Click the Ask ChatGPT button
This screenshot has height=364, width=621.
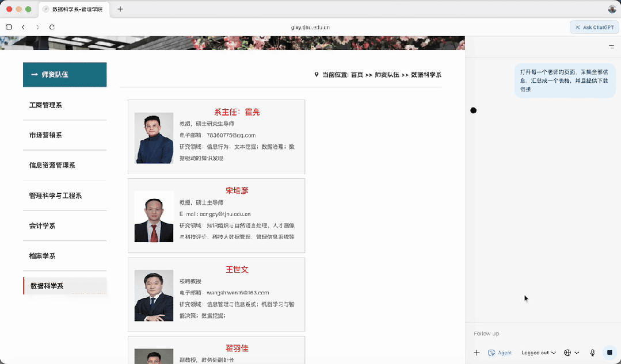[595, 27]
